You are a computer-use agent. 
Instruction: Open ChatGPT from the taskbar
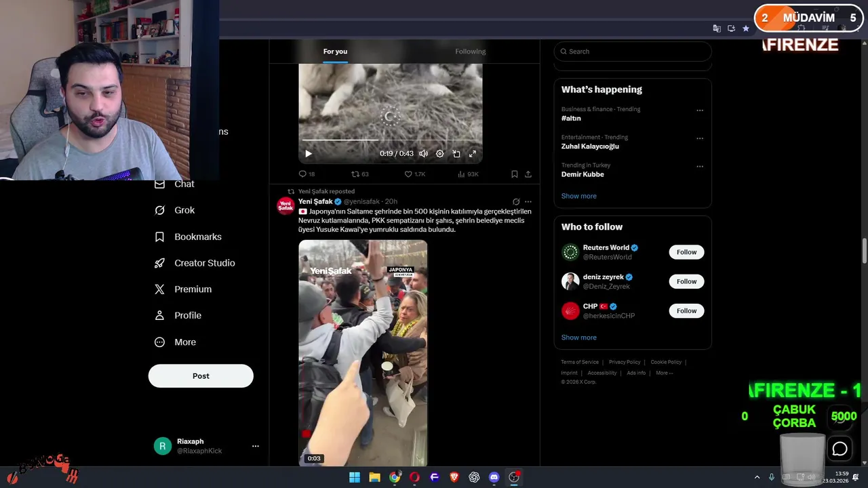pyautogui.click(x=474, y=477)
